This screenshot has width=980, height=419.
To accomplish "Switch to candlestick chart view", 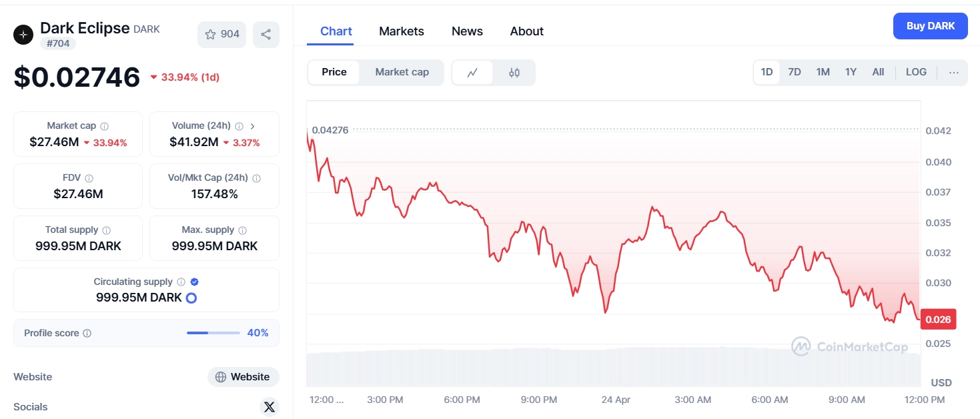I will (514, 73).
